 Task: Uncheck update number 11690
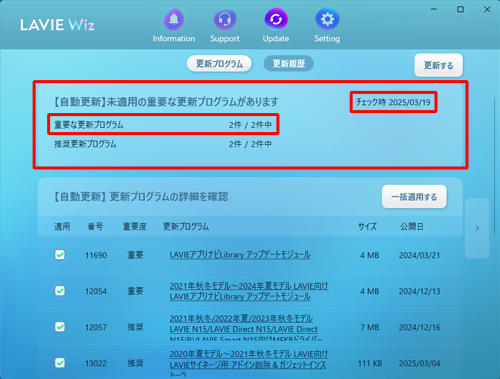pyautogui.click(x=60, y=255)
